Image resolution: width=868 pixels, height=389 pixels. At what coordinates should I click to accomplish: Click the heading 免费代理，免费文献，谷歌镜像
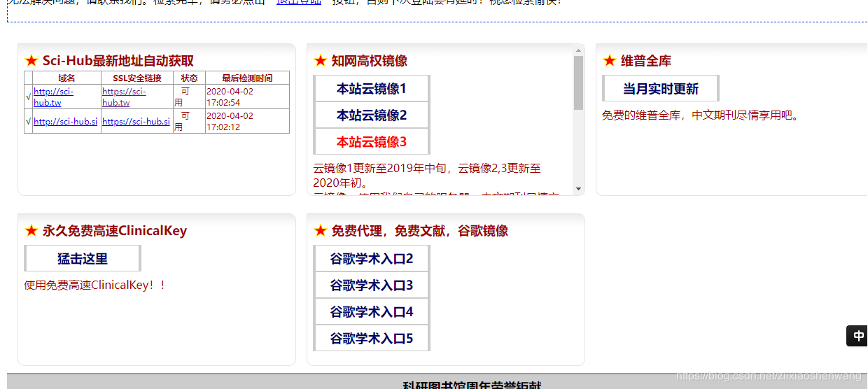(420, 231)
